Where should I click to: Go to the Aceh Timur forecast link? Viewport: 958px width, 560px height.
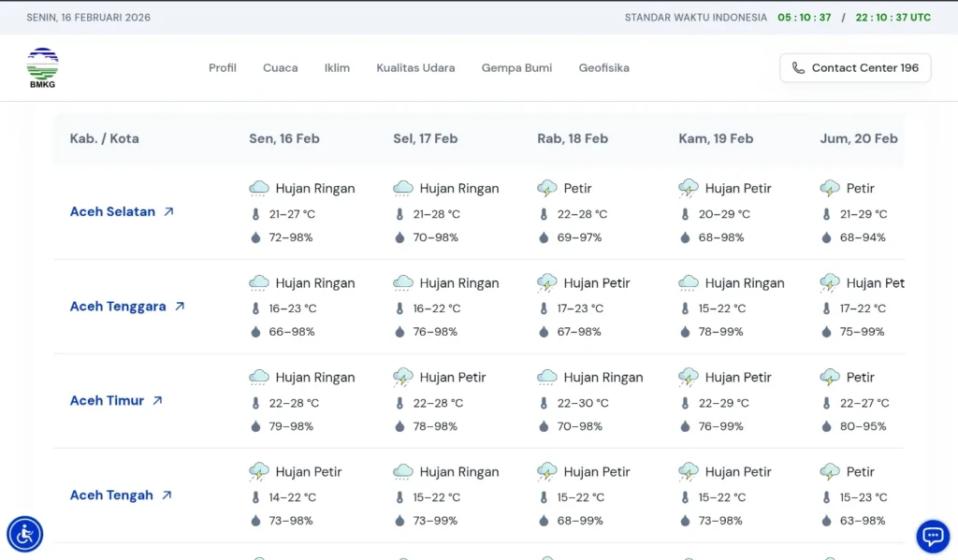(x=107, y=401)
